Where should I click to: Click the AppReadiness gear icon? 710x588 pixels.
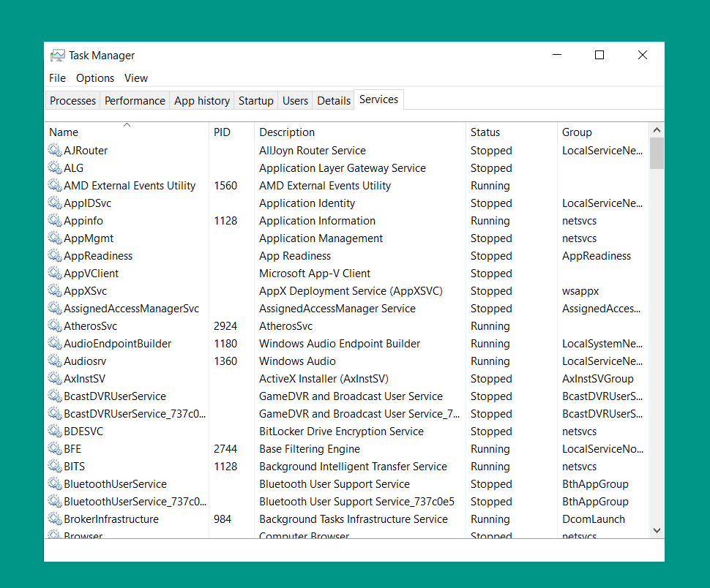click(55, 255)
